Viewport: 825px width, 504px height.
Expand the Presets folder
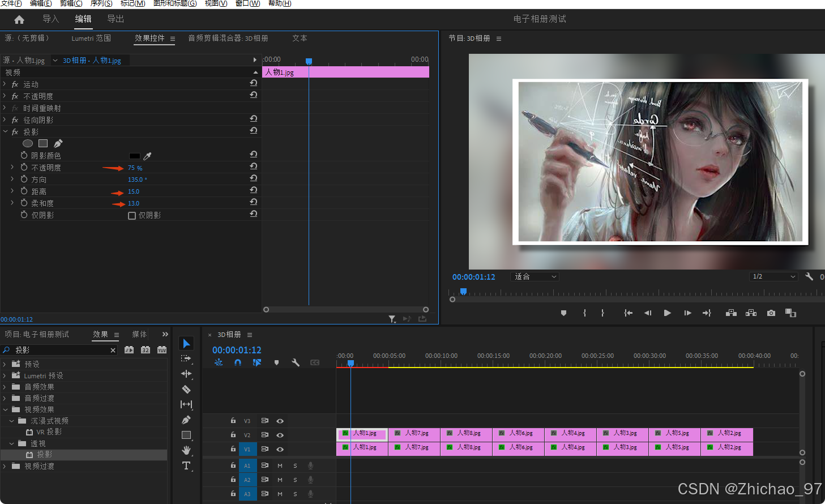click(5, 364)
